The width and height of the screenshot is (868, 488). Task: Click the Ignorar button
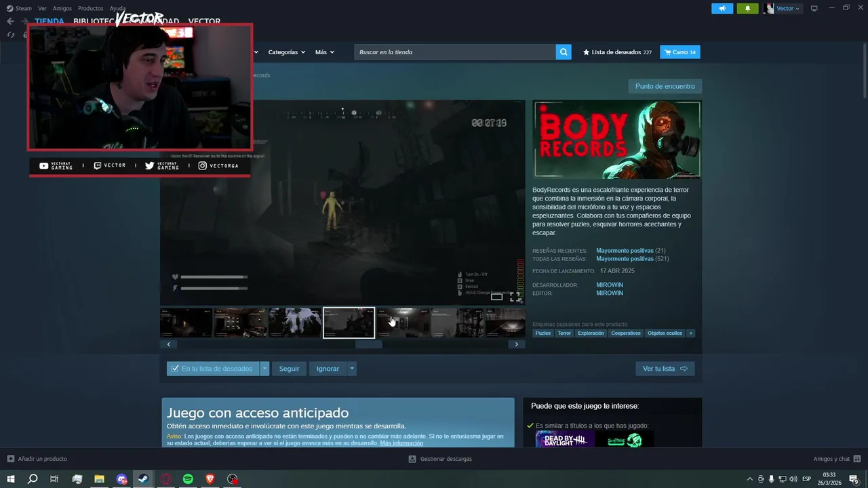328,369
